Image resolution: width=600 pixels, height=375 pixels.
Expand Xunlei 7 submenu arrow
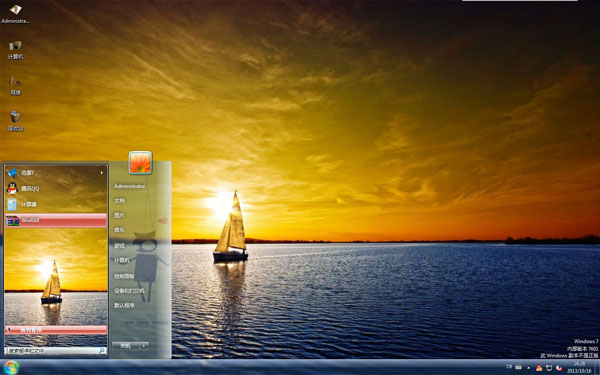click(x=102, y=173)
